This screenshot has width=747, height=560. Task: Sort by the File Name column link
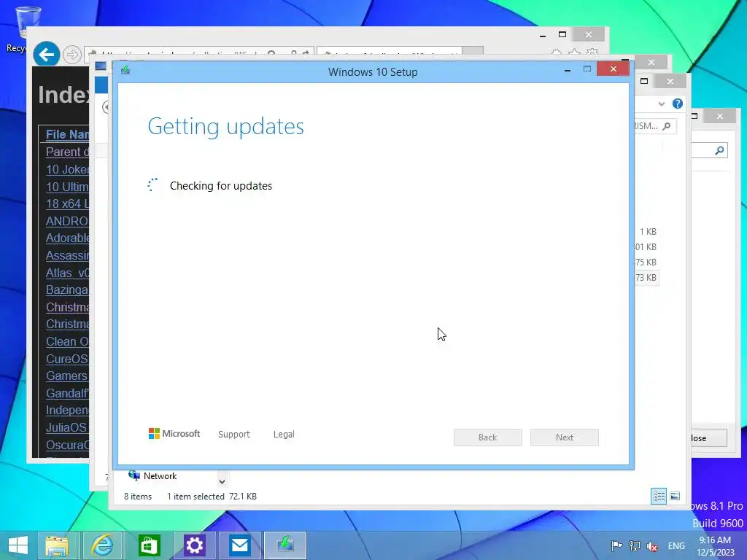click(67, 134)
